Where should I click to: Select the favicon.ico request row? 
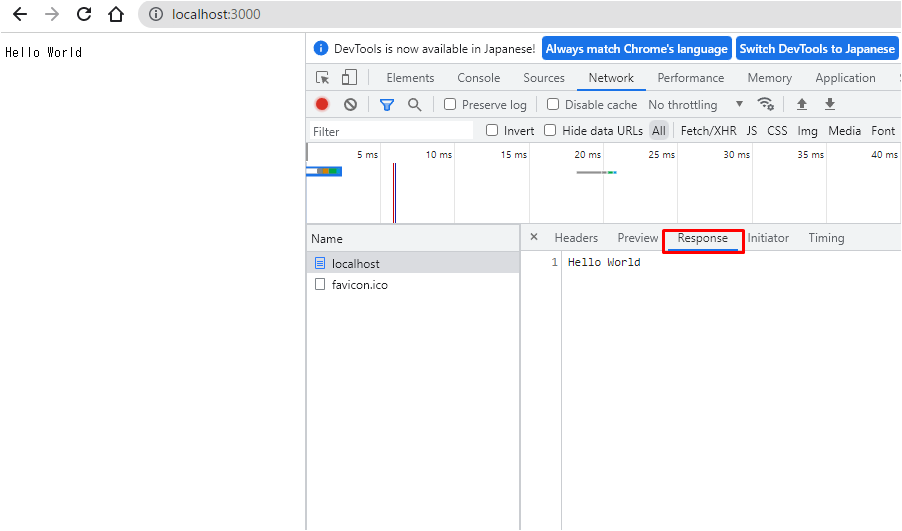[x=413, y=285]
